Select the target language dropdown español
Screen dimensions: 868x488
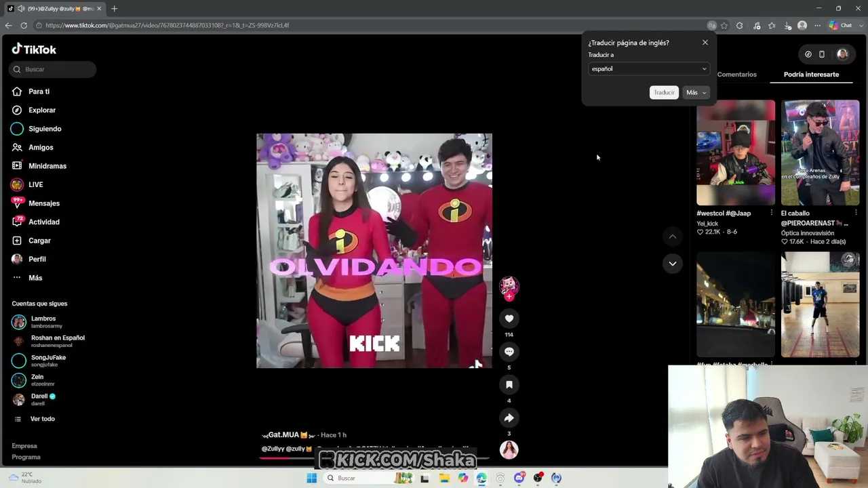(648, 68)
